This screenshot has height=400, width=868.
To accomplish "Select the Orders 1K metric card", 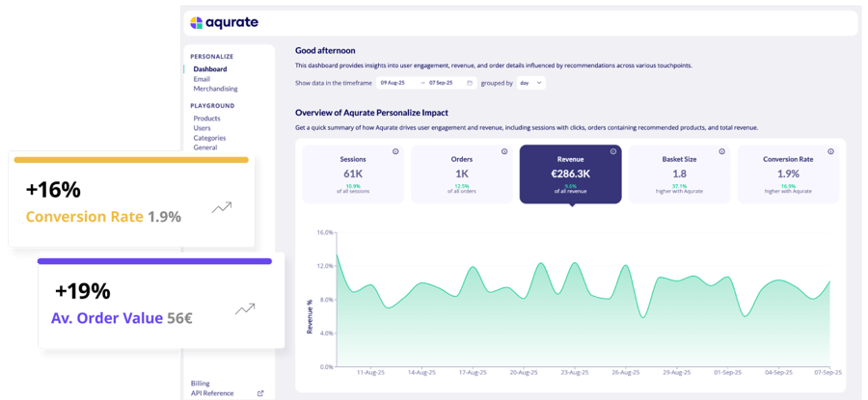I will coord(462,174).
